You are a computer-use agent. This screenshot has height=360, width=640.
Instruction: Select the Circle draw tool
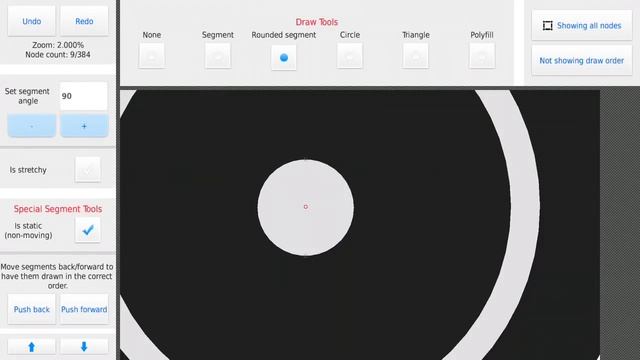tap(350, 56)
